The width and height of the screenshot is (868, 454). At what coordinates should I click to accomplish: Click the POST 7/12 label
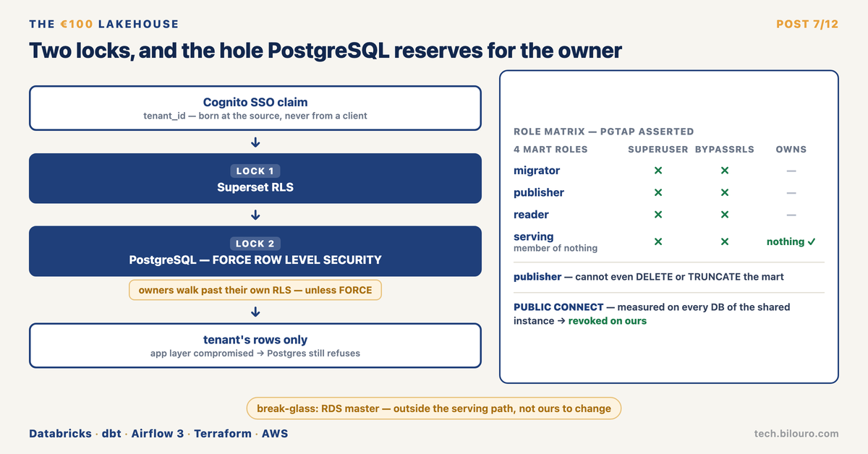[x=807, y=25]
